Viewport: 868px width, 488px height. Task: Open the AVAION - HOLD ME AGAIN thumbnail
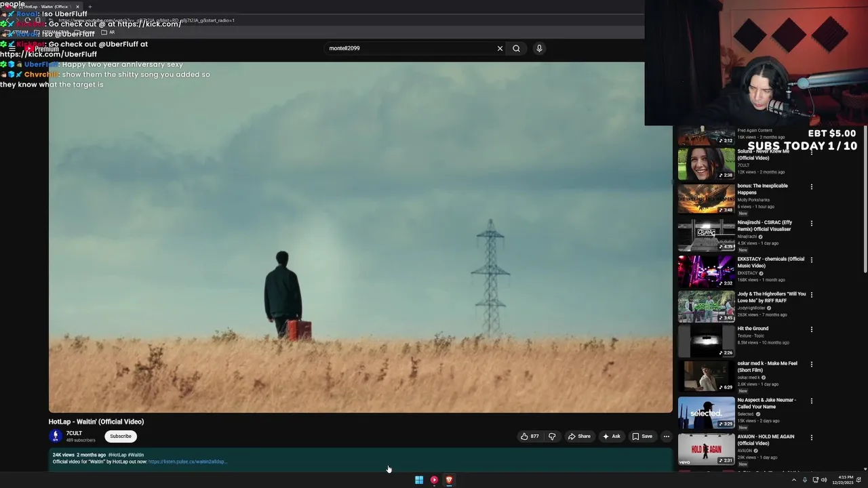coord(706,449)
